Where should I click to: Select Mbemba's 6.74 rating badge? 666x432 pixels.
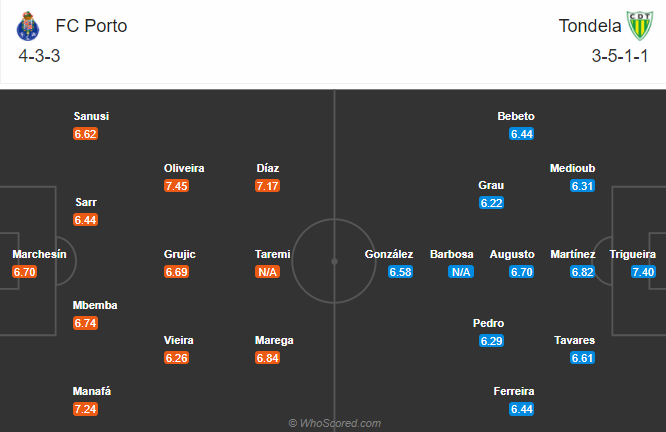pyautogui.click(x=85, y=323)
